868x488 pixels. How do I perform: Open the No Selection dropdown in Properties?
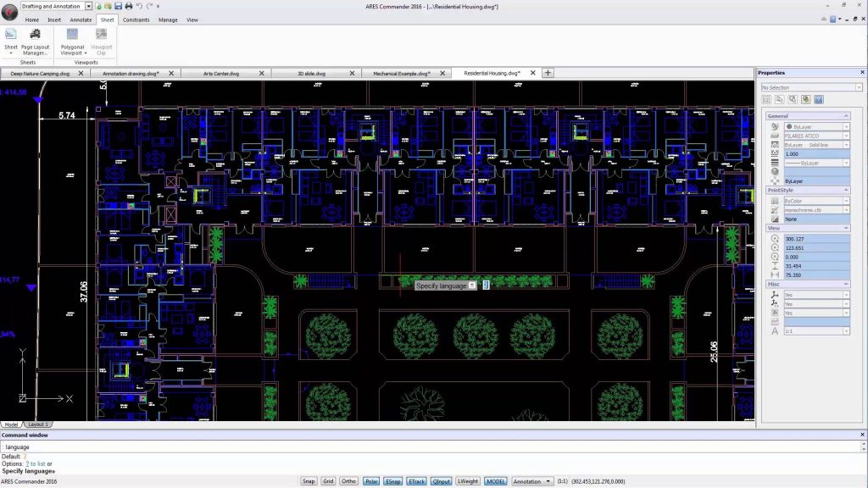[859, 87]
